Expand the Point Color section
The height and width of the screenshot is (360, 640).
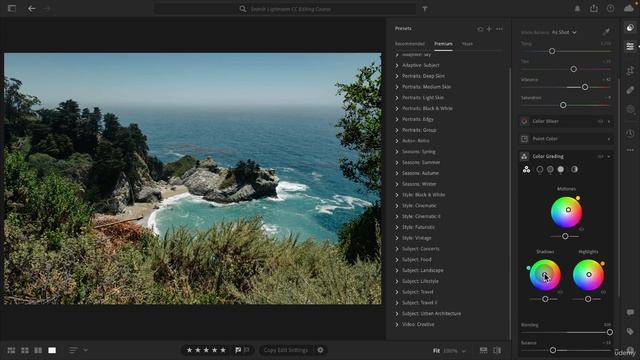click(x=609, y=139)
